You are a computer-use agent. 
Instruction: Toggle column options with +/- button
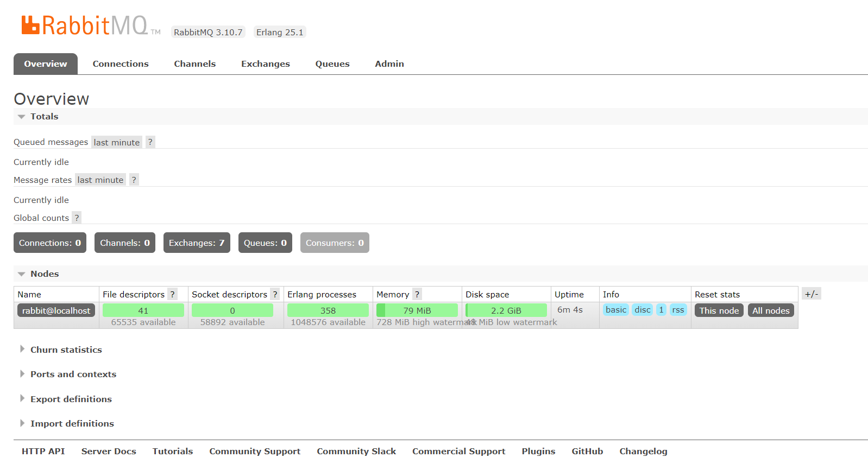click(x=812, y=294)
